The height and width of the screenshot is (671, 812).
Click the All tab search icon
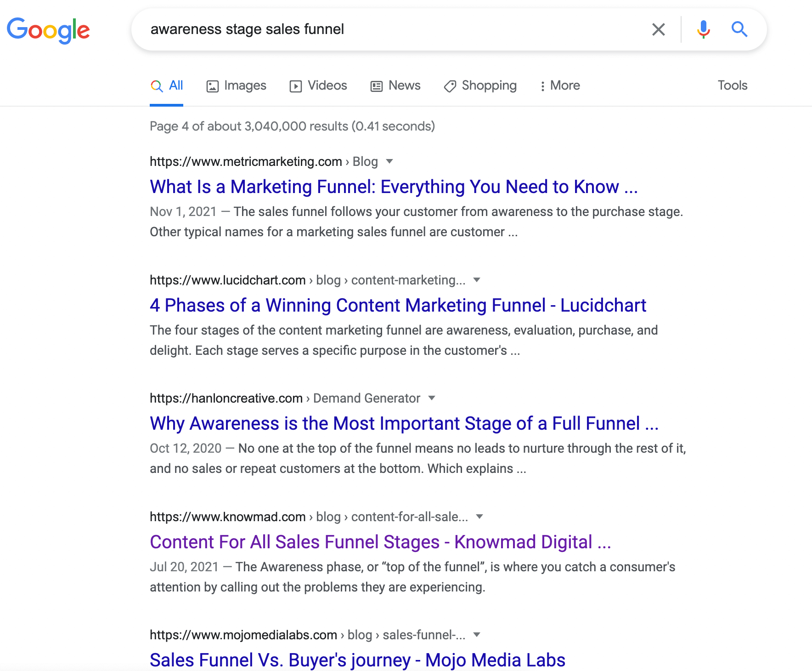(157, 86)
